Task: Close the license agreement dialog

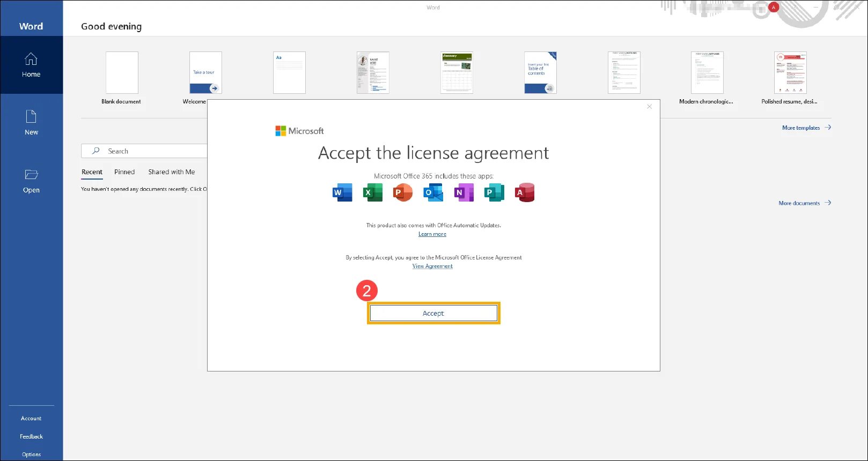Action: 650,107
